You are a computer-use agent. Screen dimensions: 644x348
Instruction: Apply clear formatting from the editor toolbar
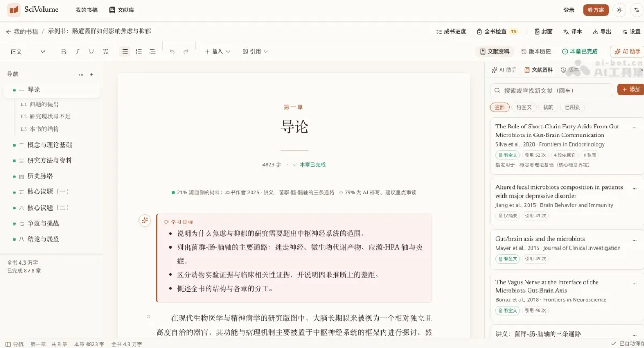105,52
